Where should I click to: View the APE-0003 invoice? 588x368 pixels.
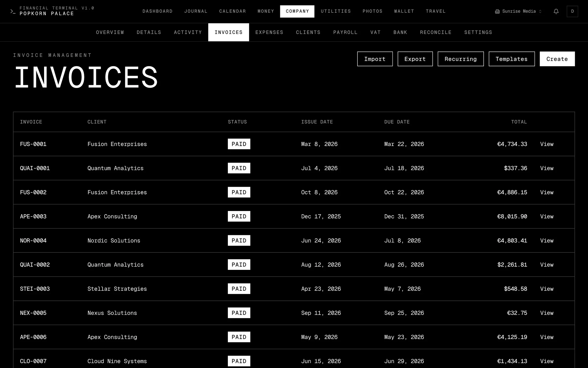(547, 216)
